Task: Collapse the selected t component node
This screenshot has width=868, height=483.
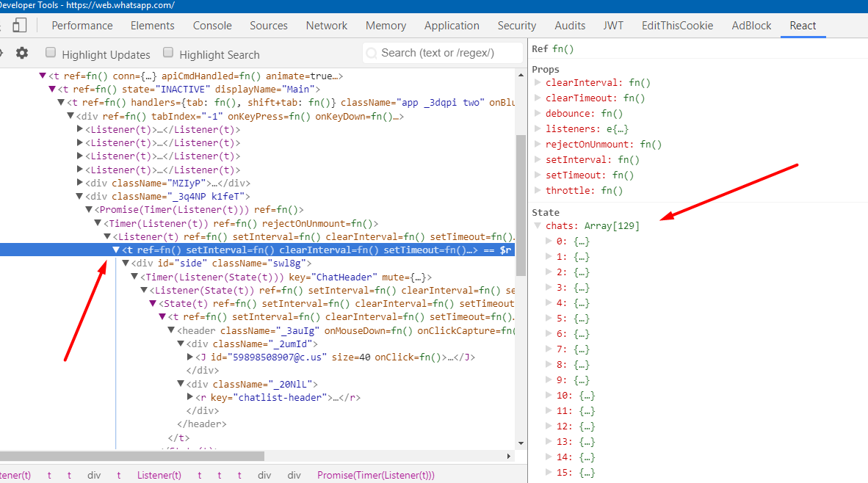Action: [116, 250]
